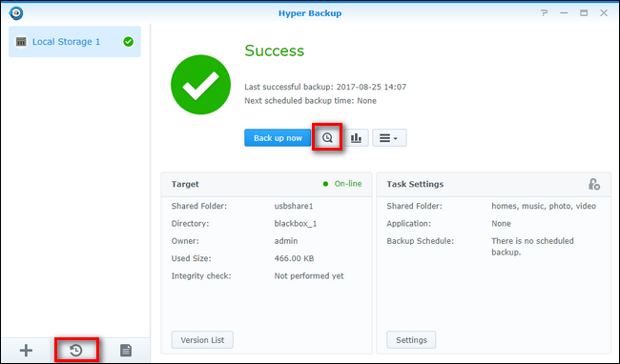620x364 pixels.
Task: Click the Next scheduled backup time: None line
Action: click(x=310, y=101)
